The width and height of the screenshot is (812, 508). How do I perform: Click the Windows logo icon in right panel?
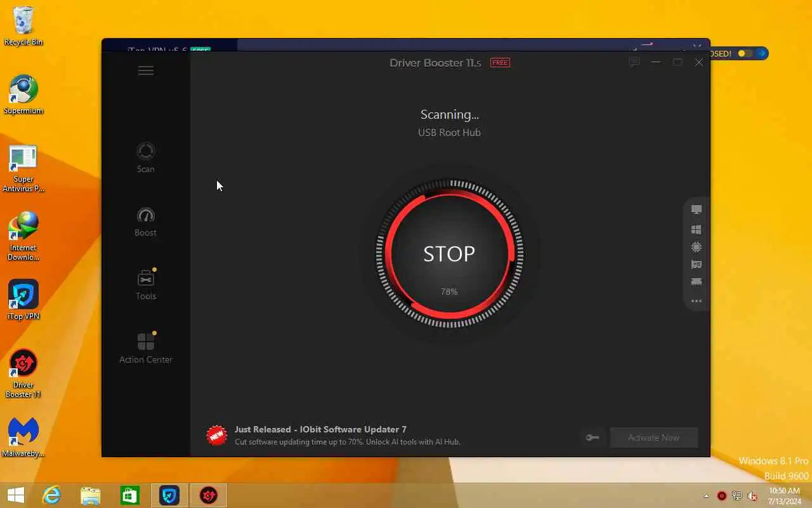697,229
